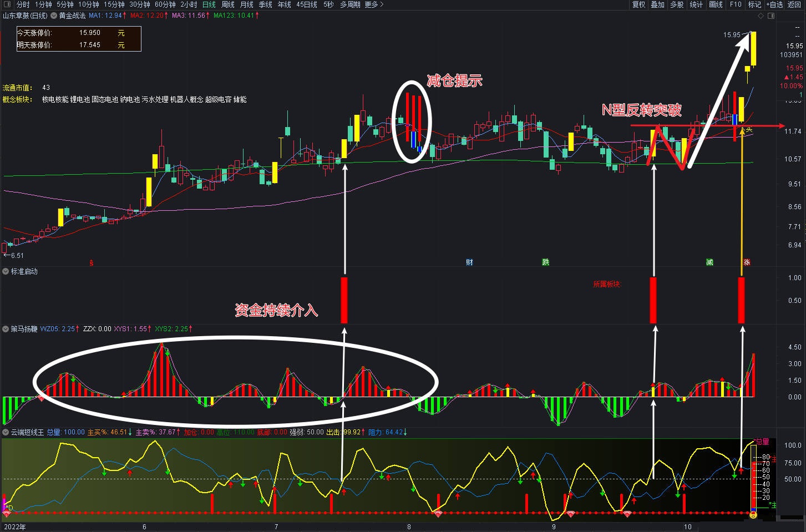Image resolution: width=806 pixels, height=532 pixels.
Task: Expand the 云端短线王 indicator panel menu
Action: coord(6,432)
